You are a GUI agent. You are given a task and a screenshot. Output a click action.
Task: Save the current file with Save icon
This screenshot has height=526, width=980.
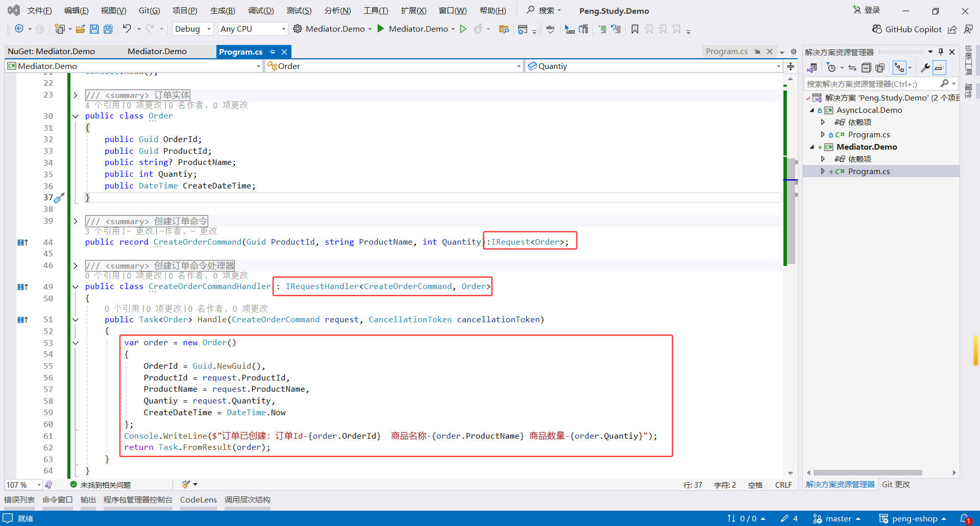pyautogui.click(x=94, y=29)
